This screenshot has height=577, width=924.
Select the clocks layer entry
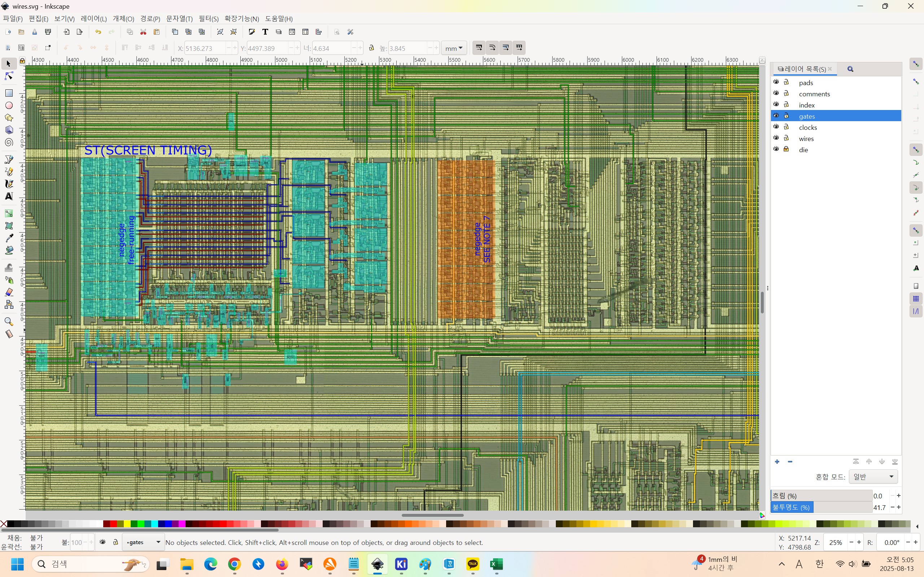point(807,127)
